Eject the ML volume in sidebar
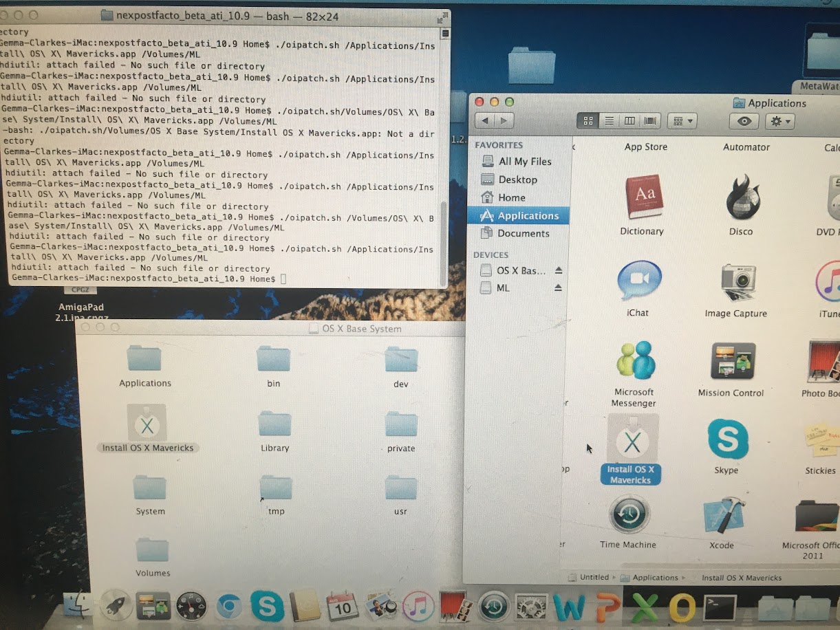 pos(559,288)
